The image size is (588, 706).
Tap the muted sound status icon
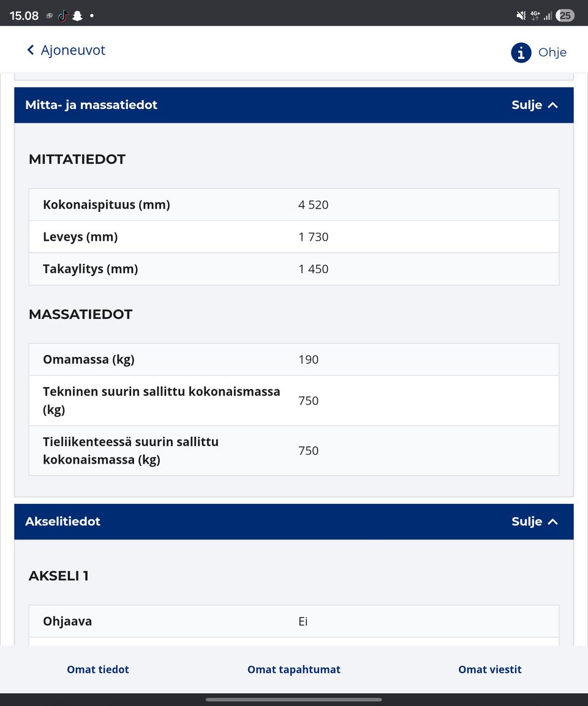click(521, 16)
